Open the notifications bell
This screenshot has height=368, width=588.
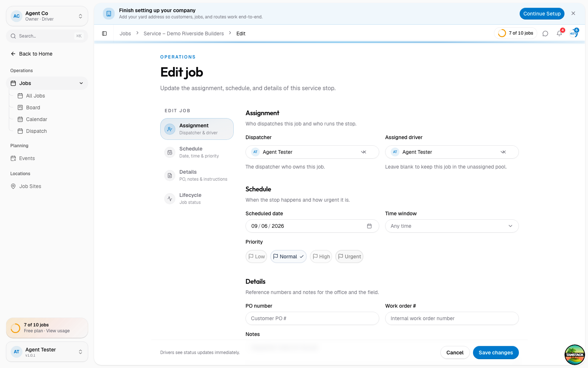559,33
